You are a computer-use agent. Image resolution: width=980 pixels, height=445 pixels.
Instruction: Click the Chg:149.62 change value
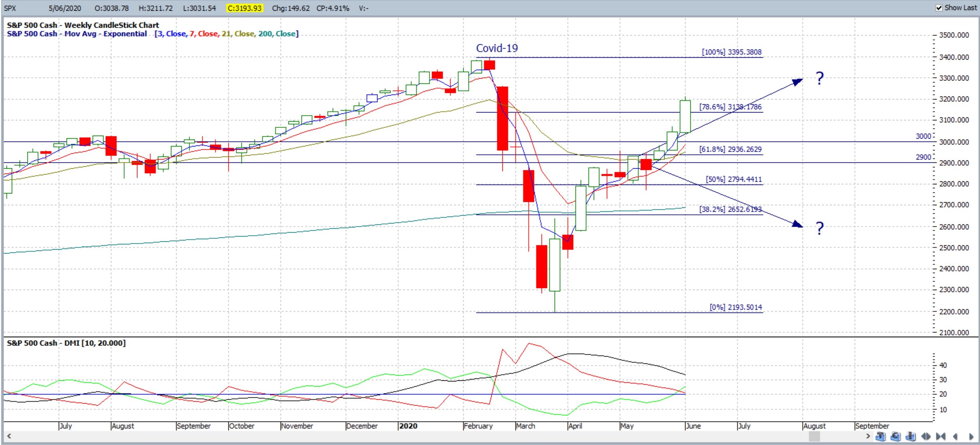point(290,8)
